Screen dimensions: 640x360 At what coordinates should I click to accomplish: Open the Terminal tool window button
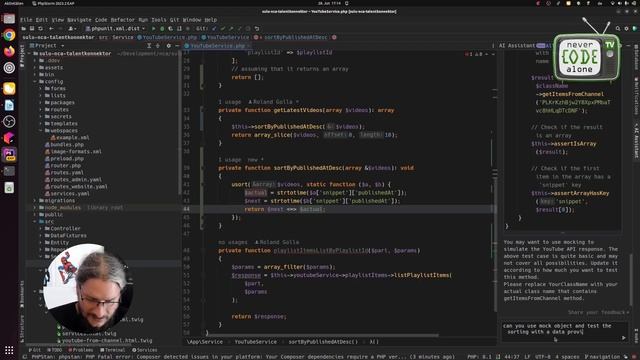pyautogui.click(x=112, y=350)
